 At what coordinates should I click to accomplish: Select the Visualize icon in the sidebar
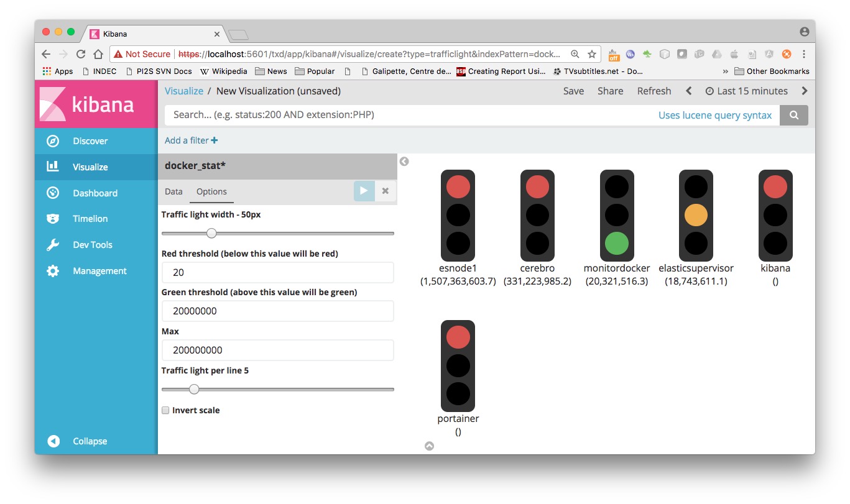pos(90,167)
